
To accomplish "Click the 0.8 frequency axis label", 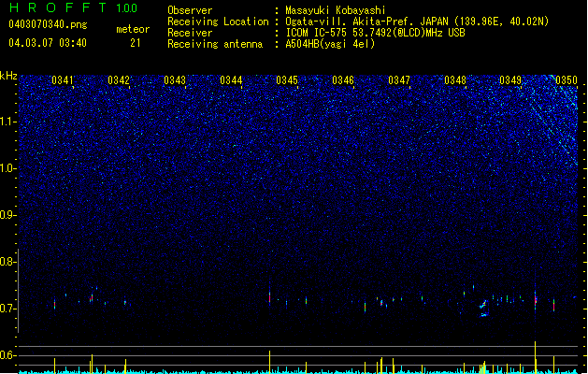I will click(7, 262).
